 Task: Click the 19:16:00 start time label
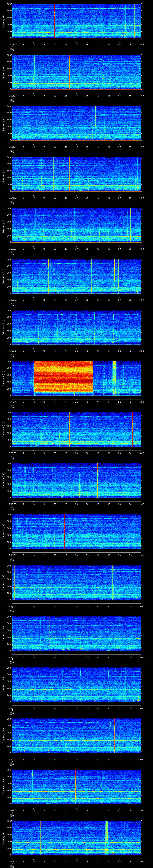[12, 810]
